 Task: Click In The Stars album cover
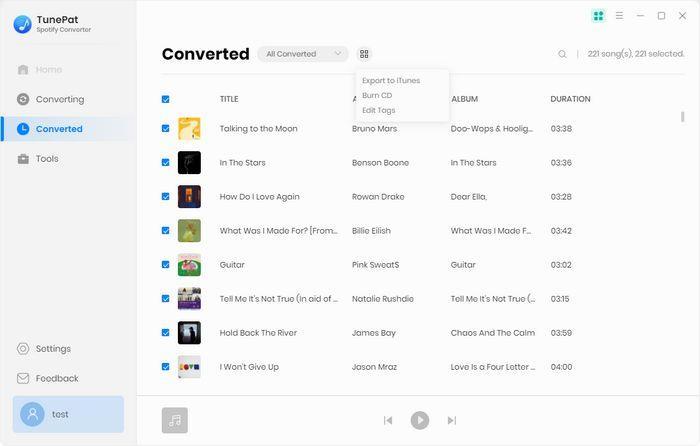[189, 163]
